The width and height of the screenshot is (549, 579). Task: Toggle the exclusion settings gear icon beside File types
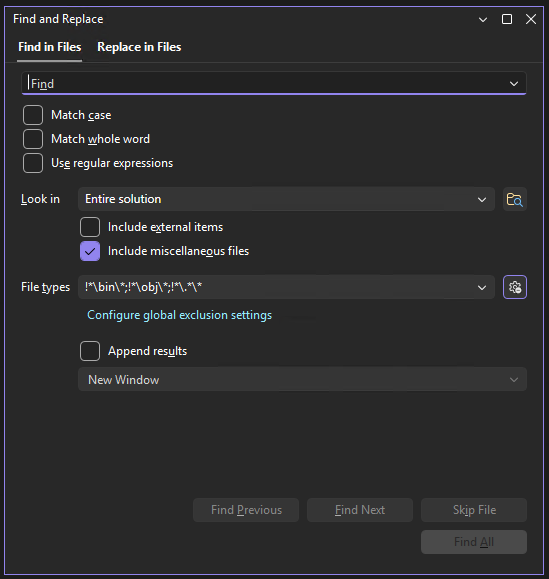click(x=515, y=287)
